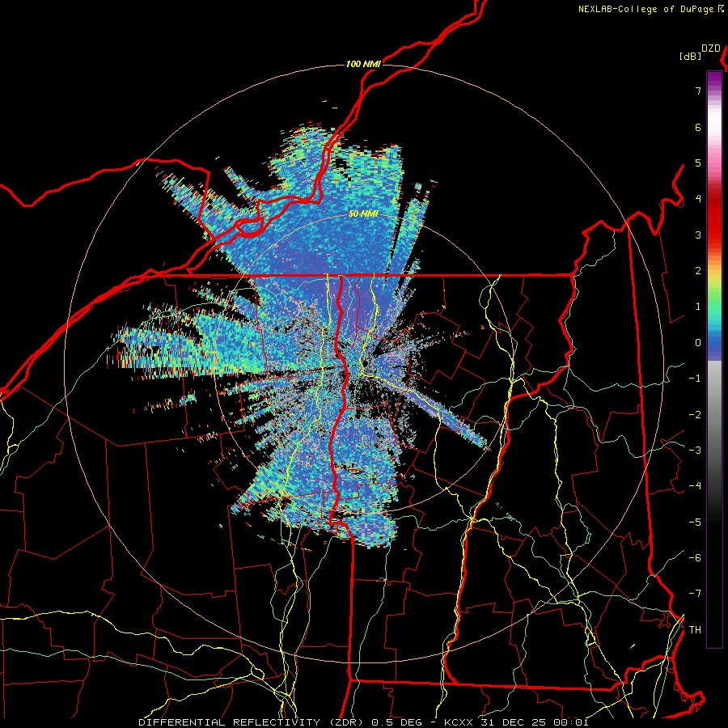Click the 100 NMI range ring label
This screenshot has width=728, height=728.
click(363, 64)
